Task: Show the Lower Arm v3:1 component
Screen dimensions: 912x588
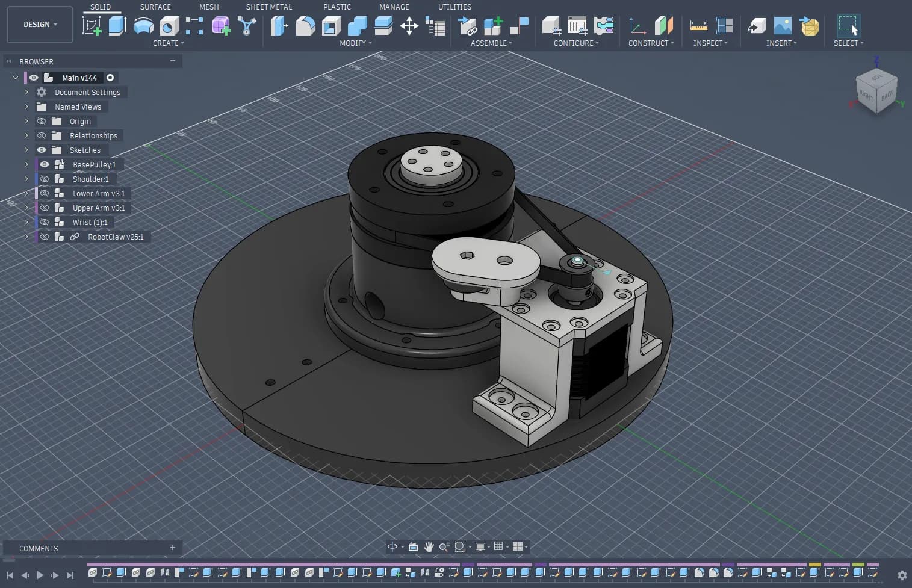Action: (45, 193)
